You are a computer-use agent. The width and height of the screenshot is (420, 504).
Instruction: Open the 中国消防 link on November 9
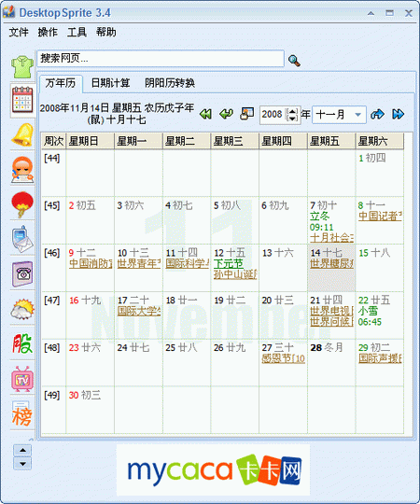91,263
